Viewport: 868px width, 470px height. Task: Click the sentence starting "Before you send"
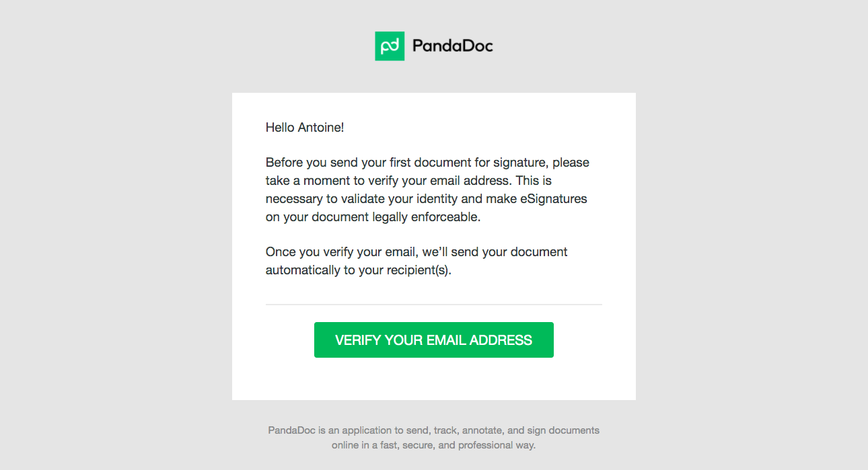click(x=427, y=163)
